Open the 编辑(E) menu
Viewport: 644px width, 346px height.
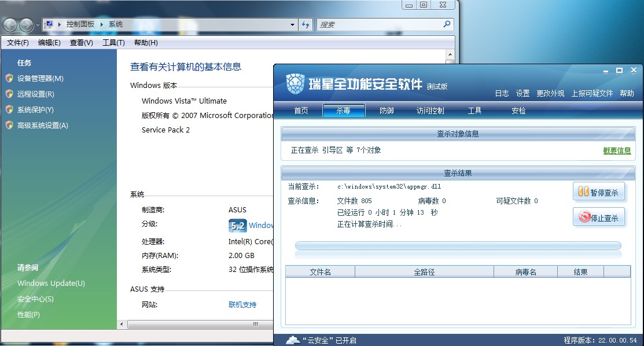tap(49, 43)
